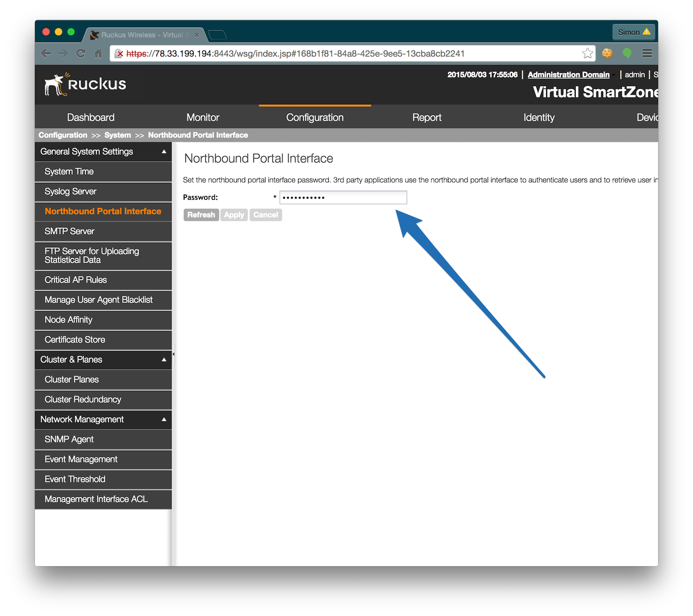The width and height of the screenshot is (693, 616).
Task: Click the browser forward arrow
Action: [x=63, y=53]
